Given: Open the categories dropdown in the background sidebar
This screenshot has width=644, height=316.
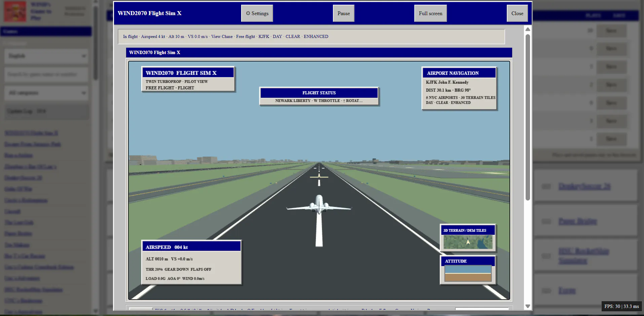Looking at the screenshot, I should pos(46,93).
